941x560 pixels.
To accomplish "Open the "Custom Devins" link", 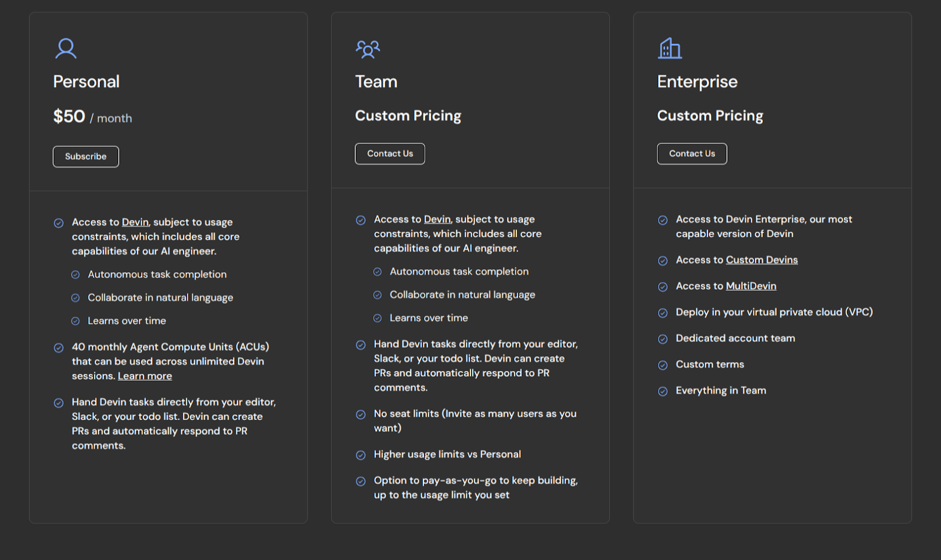I will [762, 260].
